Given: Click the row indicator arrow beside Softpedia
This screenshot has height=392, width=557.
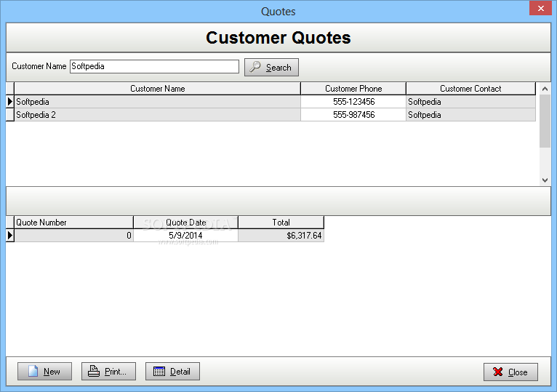Looking at the screenshot, I should point(10,102).
